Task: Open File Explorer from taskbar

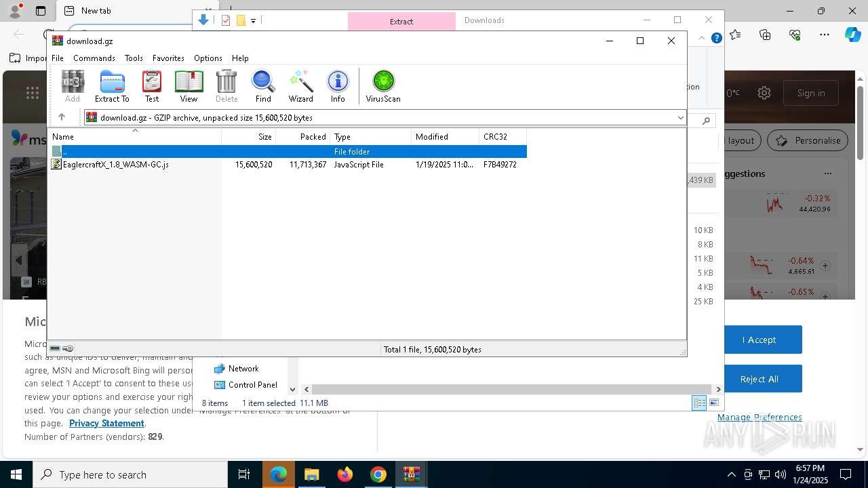Action: 311,474
